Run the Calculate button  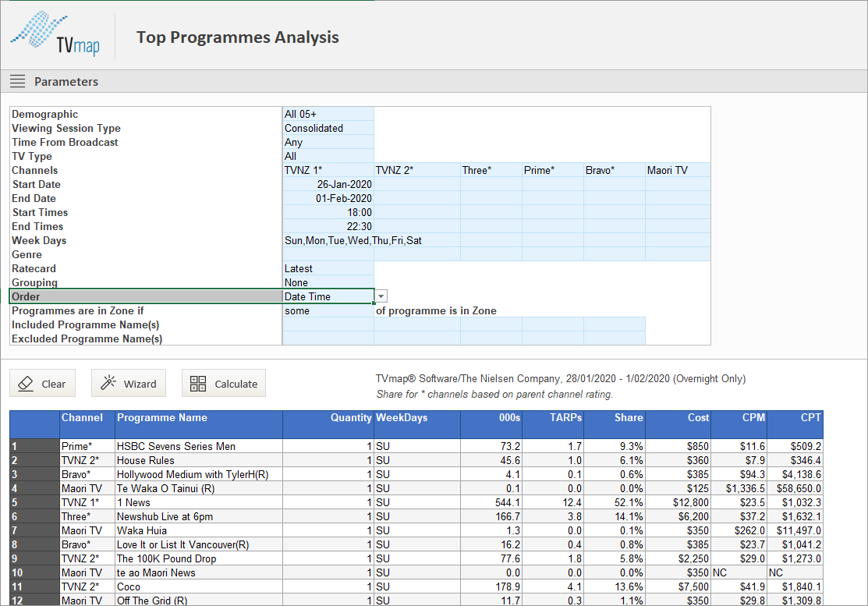(224, 384)
